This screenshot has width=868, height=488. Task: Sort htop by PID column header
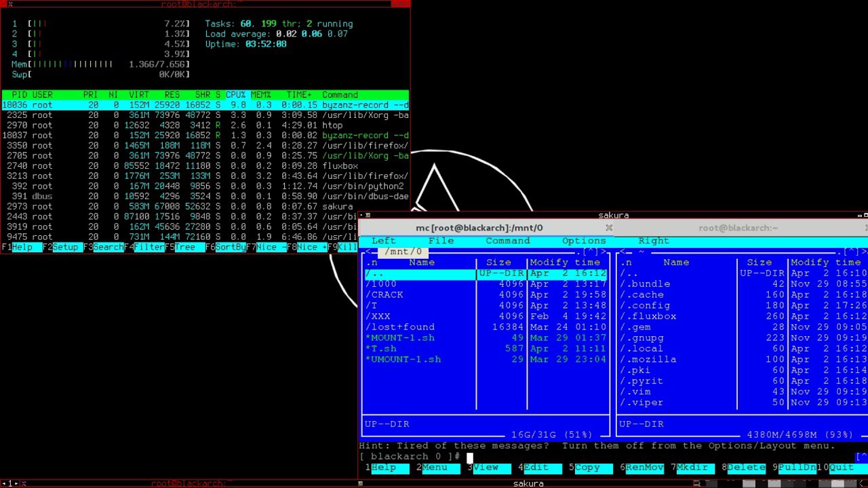[19, 95]
